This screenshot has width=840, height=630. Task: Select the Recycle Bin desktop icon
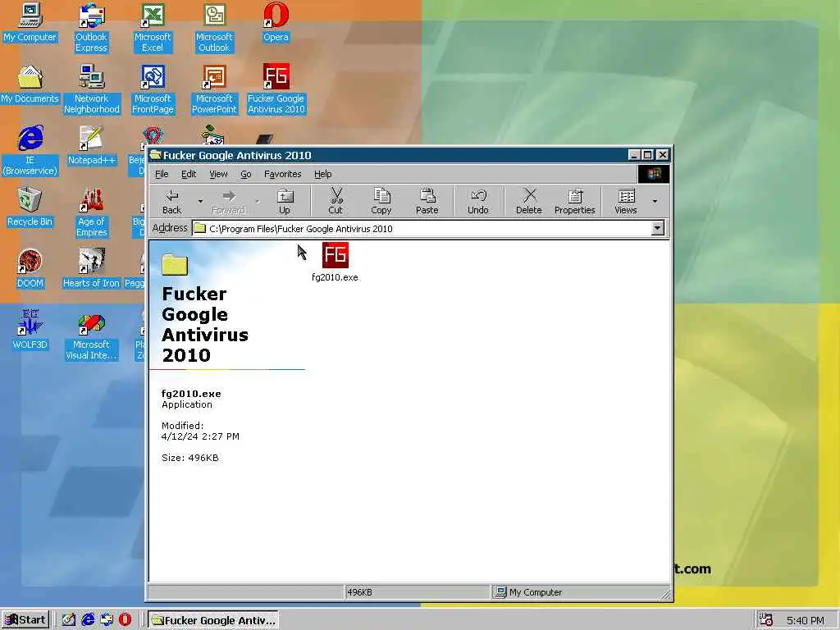[x=30, y=208]
